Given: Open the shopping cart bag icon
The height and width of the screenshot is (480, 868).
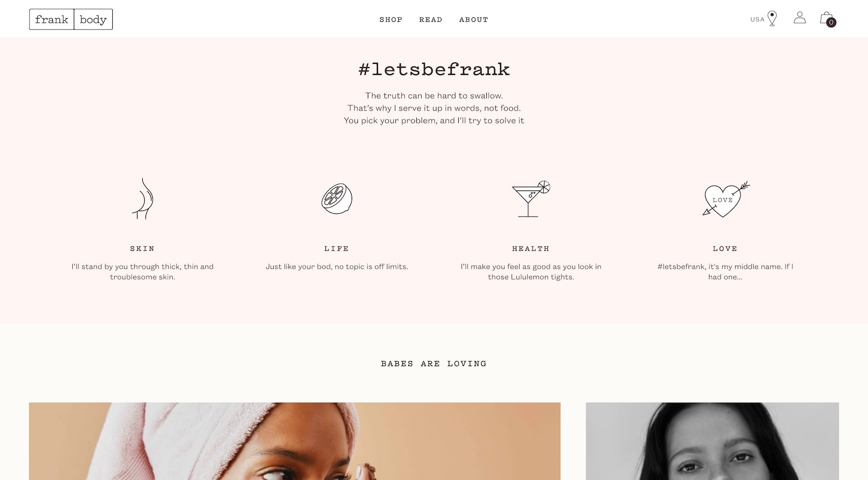Looking at the screenshot, I should 826,18.
